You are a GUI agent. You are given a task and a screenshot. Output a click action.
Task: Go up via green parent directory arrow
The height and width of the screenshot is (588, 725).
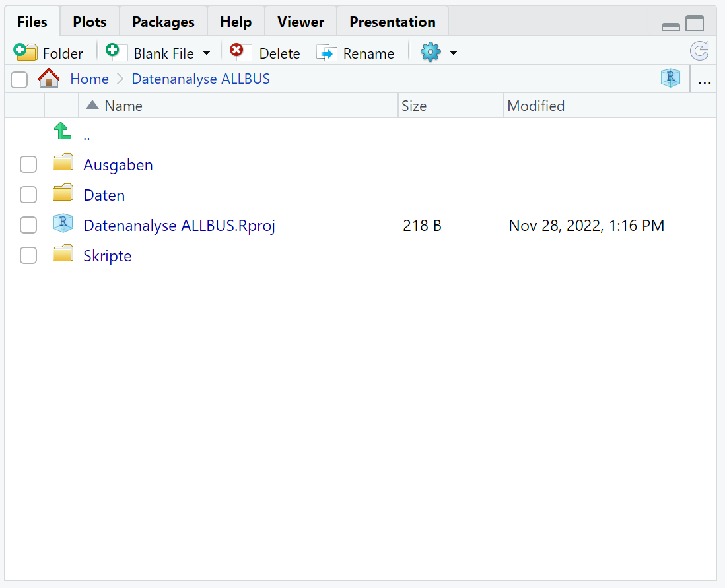(63, 132)
